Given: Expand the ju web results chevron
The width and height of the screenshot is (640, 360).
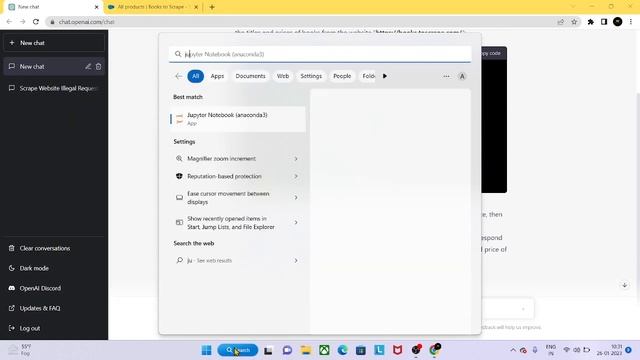Looking at the screenshot, I should tap(296, 260).
